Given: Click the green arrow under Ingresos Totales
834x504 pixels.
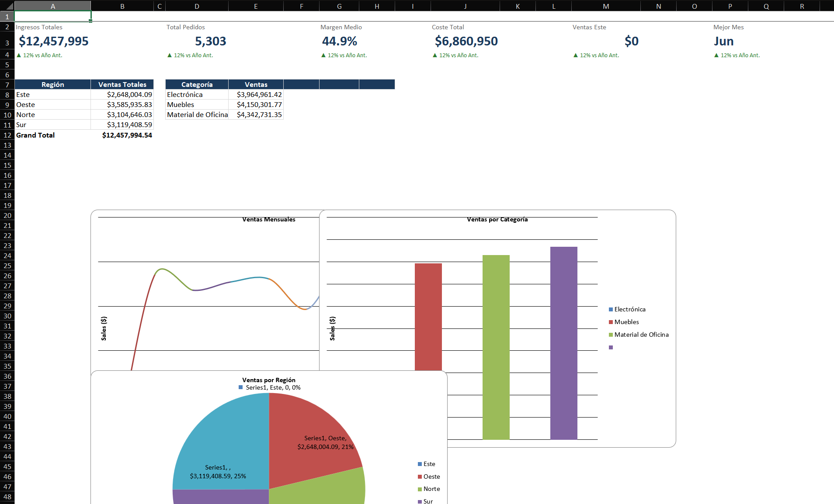Looking at the screenshot, I should [19, 55].
